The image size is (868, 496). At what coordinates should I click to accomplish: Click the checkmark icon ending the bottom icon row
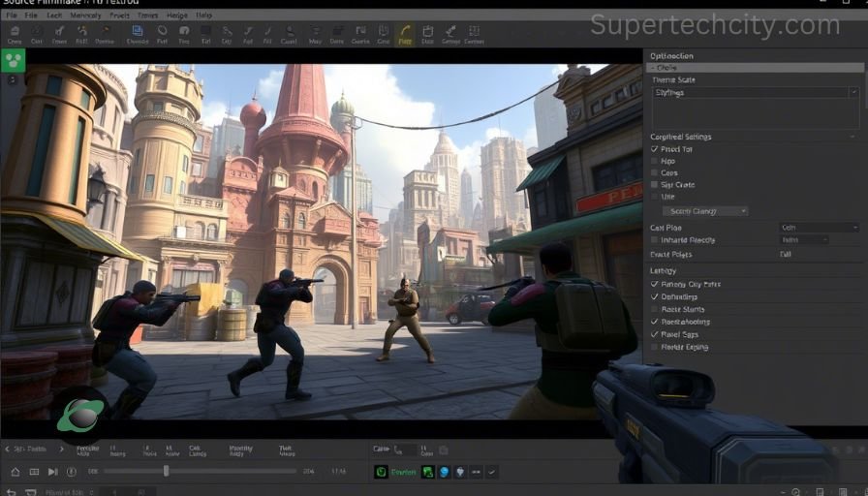tap(491, 472)
